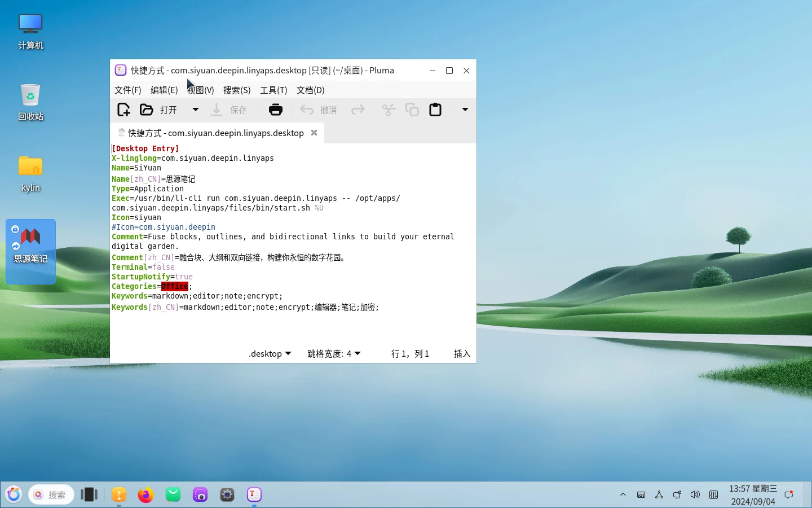Open the task view icon in taskbar

click(89, 495)
